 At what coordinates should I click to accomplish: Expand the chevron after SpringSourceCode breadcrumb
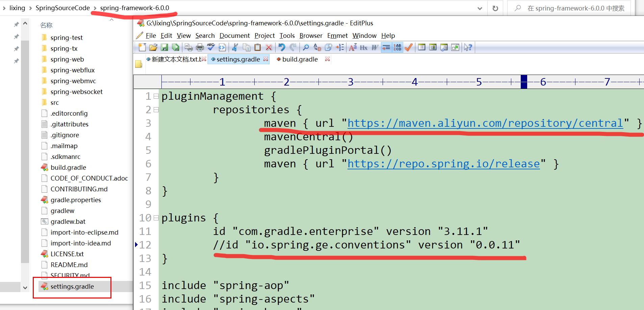[95, 8]
